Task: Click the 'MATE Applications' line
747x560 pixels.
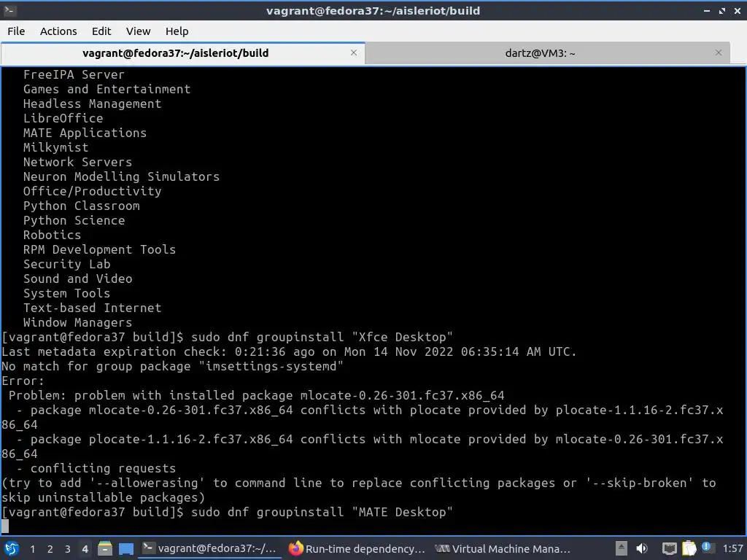Action: pos(85,133)
